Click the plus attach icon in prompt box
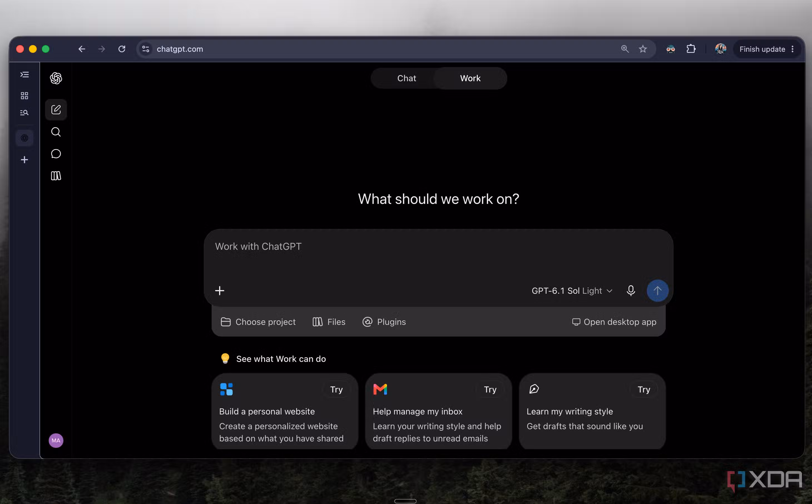Image resolution: width=812 pixels, height=504 pixels. [x=220, y=291]
